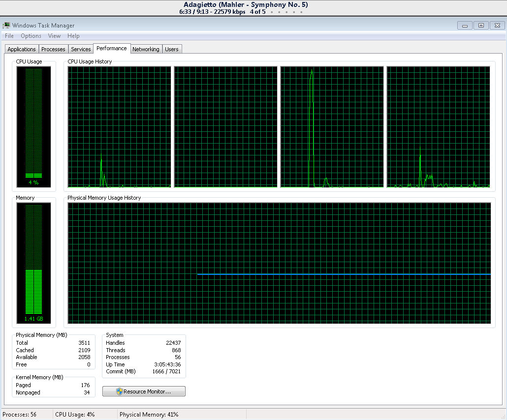Click the Task Manager title bar icon
Image resolution: width=507 pixels, height=420 pixels.
6,25
